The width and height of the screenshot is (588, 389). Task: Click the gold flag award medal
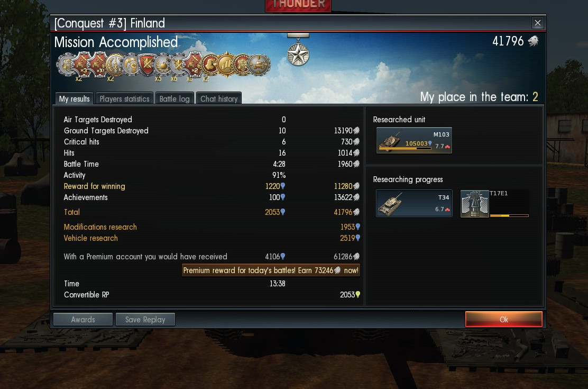(226, 65)
